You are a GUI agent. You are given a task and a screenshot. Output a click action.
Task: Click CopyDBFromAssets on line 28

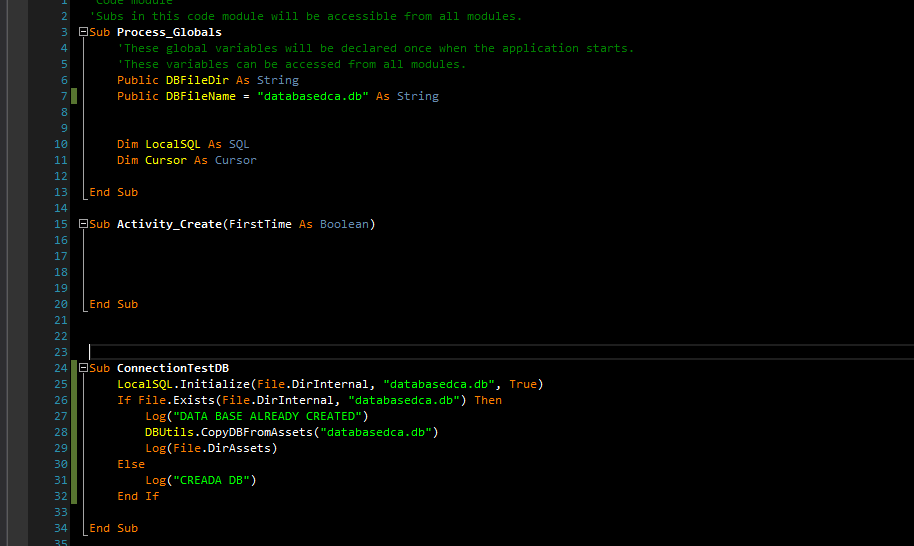pos(256,432)
